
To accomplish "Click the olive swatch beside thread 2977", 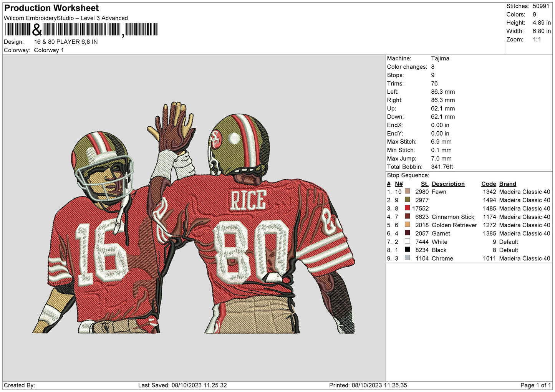I will pos(408,200).
